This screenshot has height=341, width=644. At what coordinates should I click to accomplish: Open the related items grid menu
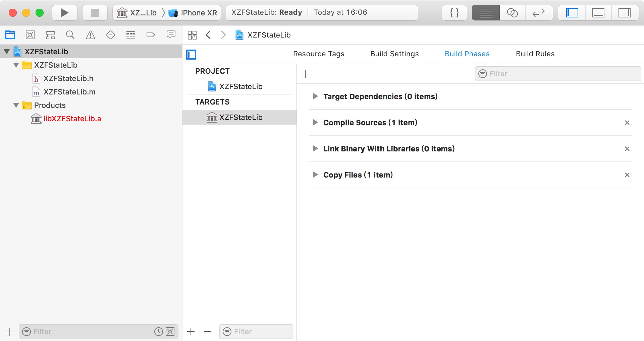[x=192, y=35]
